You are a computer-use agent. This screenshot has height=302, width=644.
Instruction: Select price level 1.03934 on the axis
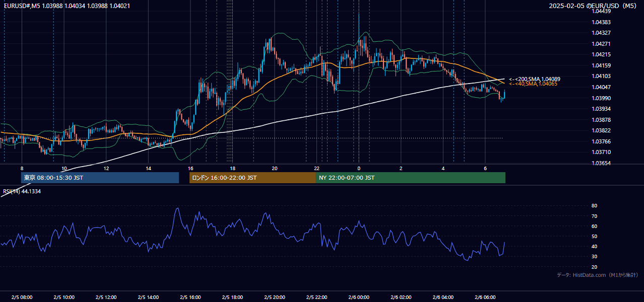pyautogui.click(x=601, y=109)
